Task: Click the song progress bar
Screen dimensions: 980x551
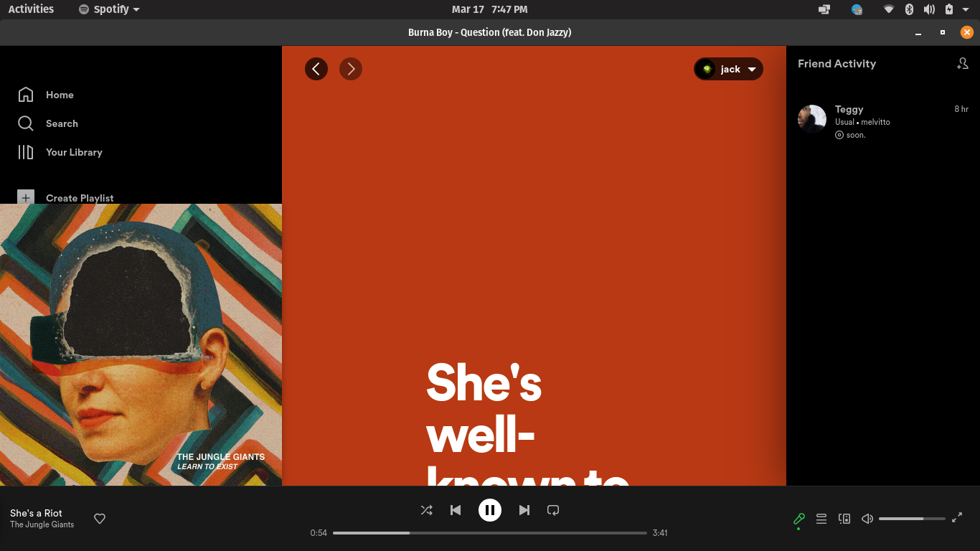Action: point(489,533)
